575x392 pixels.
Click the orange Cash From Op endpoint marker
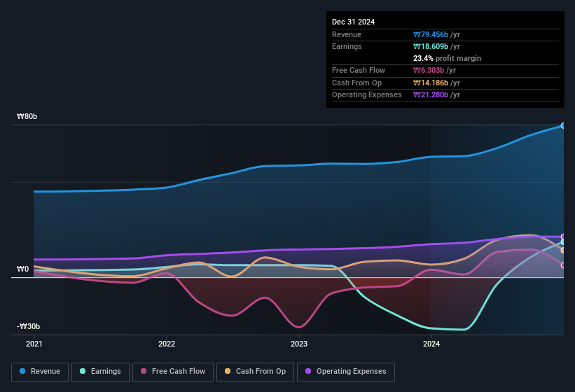pos(563,250)
